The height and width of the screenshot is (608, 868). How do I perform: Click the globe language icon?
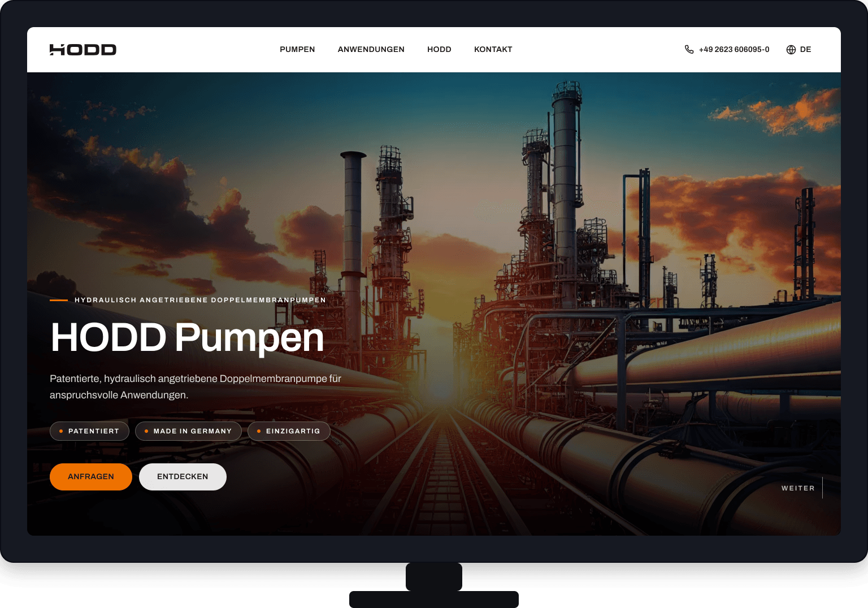tap(791, 50)
